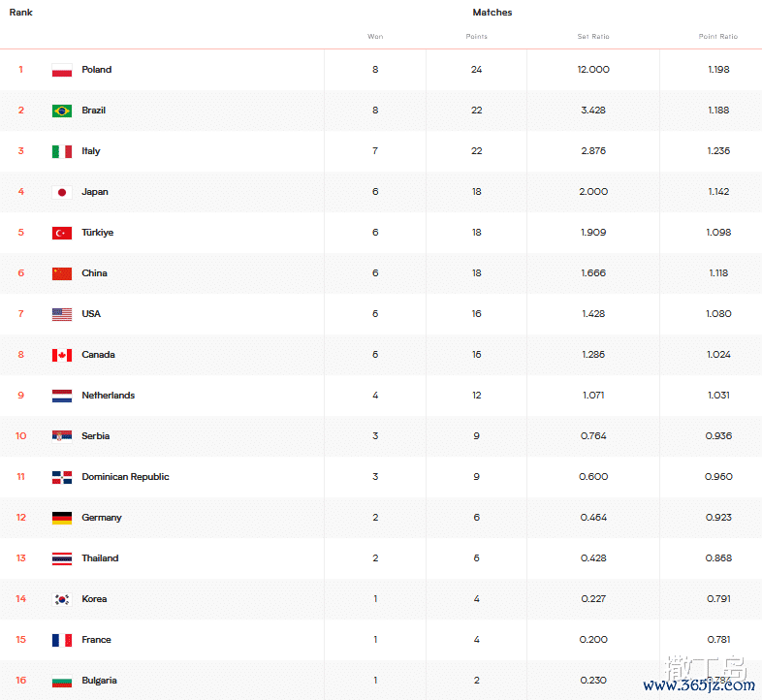Click the Brazil flag icon
The image size is (762, 700).
click(x=62, y=111)
